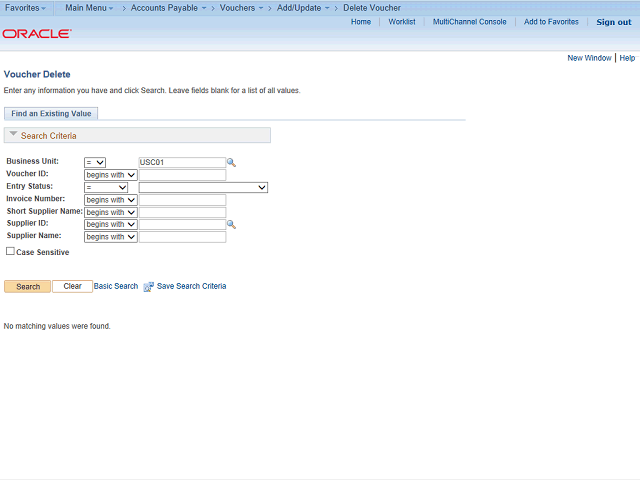Open Invoice Number begins with dropdown
Screen dimensions: 640x480
pos(111,200)
